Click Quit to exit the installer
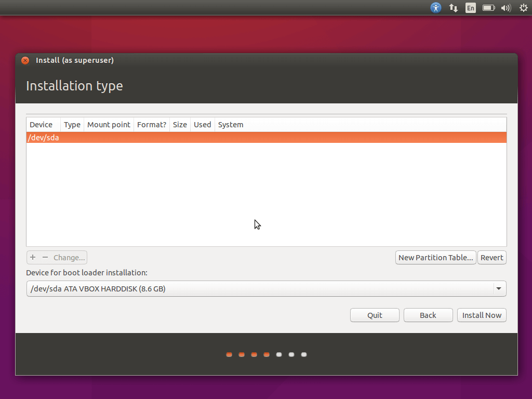 (375, 315)
